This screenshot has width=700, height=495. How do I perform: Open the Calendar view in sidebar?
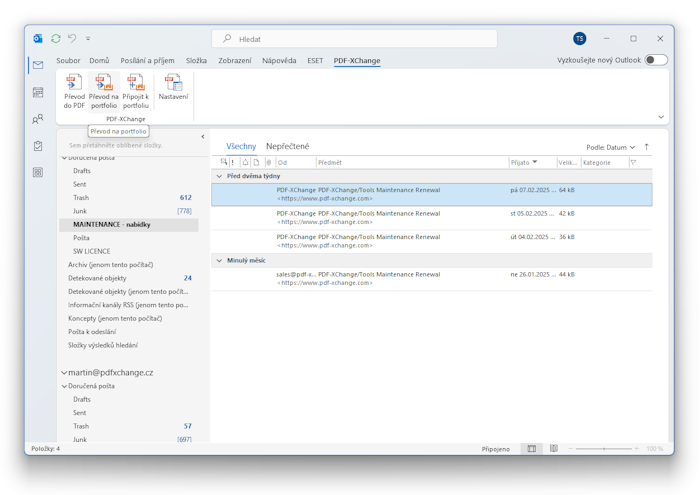point(38,92)
